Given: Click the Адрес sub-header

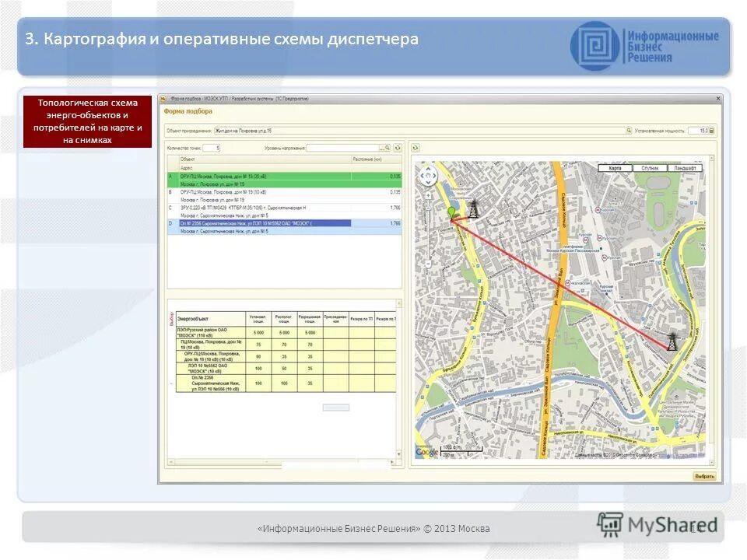Looking at the screenshot, I should click(x=265, y=168).
